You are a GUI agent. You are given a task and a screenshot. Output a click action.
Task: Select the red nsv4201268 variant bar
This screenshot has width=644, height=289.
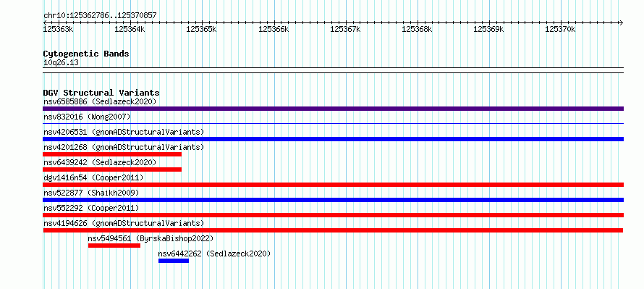(x=112, y=154)
